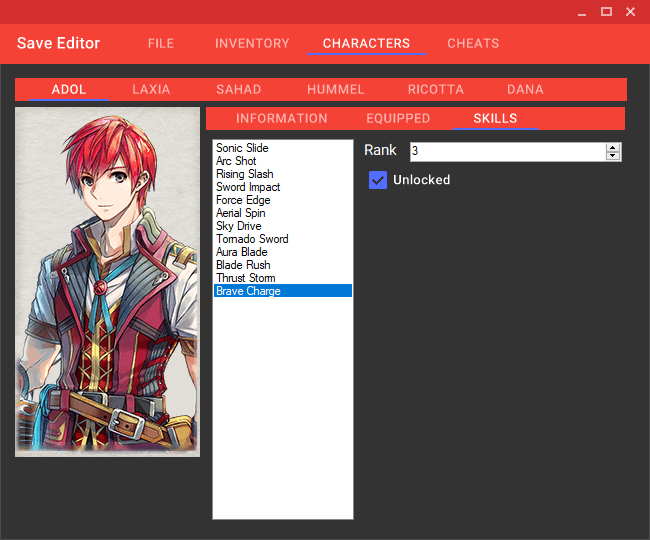Switch to LAXIA character tab
Screen dimensions: 650x540
tap(151, 90)
